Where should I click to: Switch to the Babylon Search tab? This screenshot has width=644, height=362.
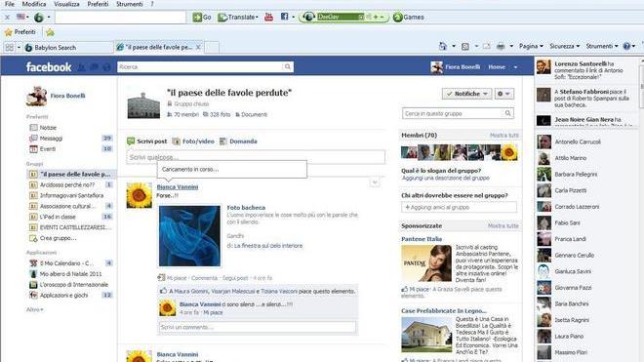68,47
